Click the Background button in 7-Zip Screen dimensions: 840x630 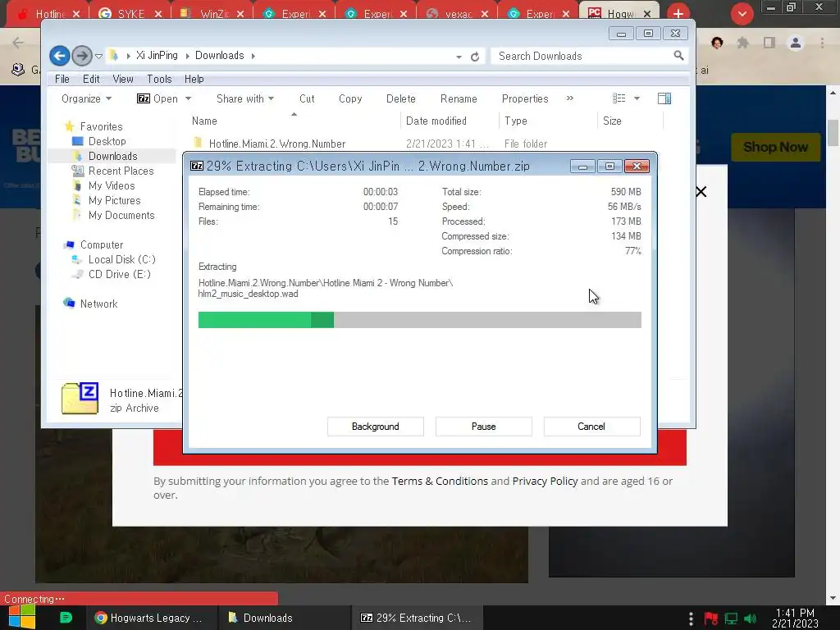click(x=376, y=427)
